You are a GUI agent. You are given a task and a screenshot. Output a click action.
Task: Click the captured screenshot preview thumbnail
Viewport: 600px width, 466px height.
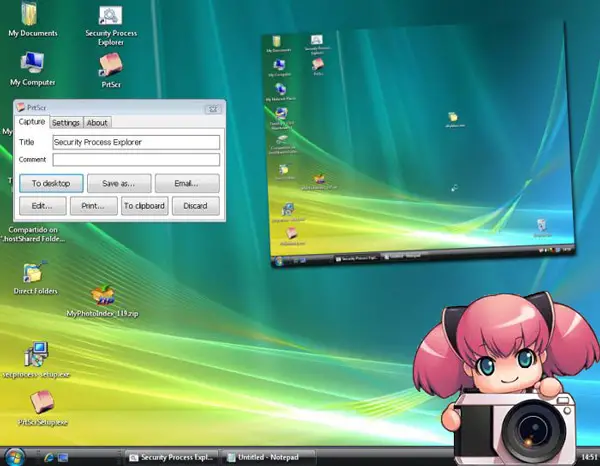pos(419,145)
